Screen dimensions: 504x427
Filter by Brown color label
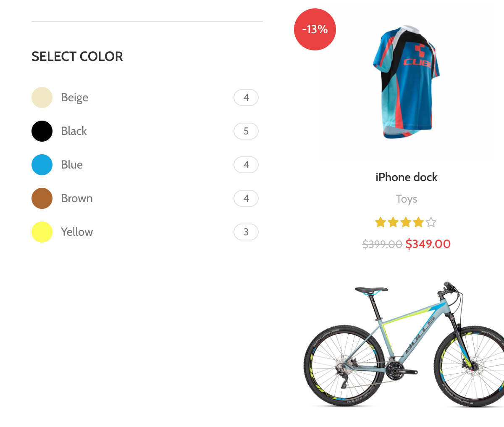coord(77,198)
